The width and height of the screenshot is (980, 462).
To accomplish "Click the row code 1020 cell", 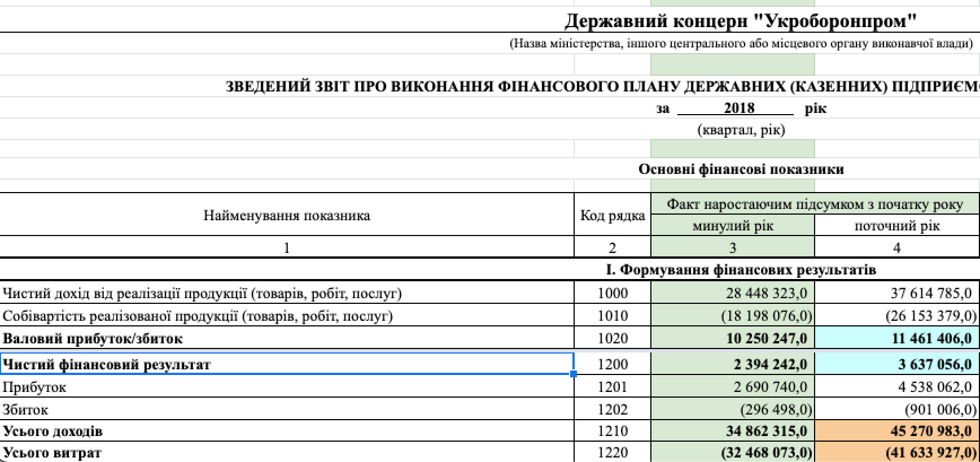I will pyautogui.click(x=612, y=338).
